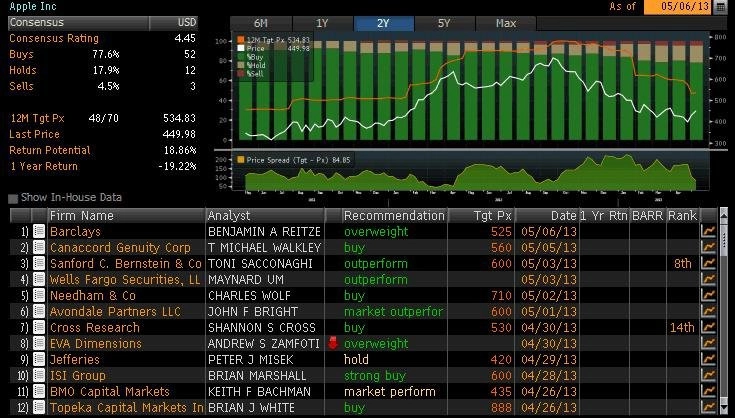
Task: Show chart icon for Topeka Capital row
Action: pos(708,407)
